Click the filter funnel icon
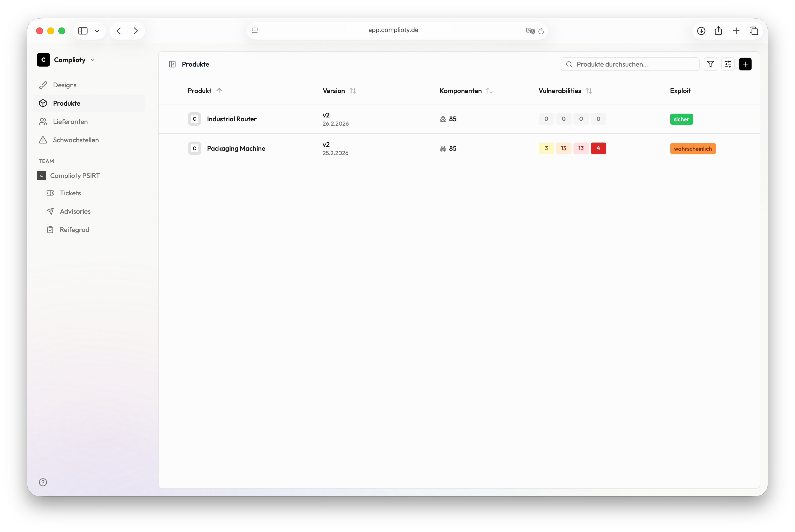The image size is (795, 532). click(710, 64)
